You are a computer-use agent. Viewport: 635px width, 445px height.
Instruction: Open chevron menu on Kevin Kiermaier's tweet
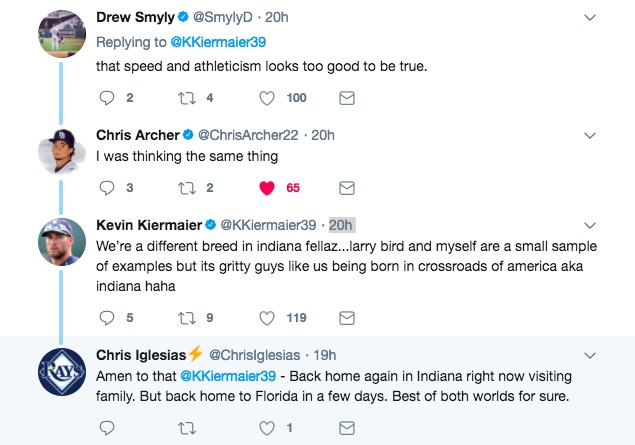pyautogui.click(x=589, y=224)
